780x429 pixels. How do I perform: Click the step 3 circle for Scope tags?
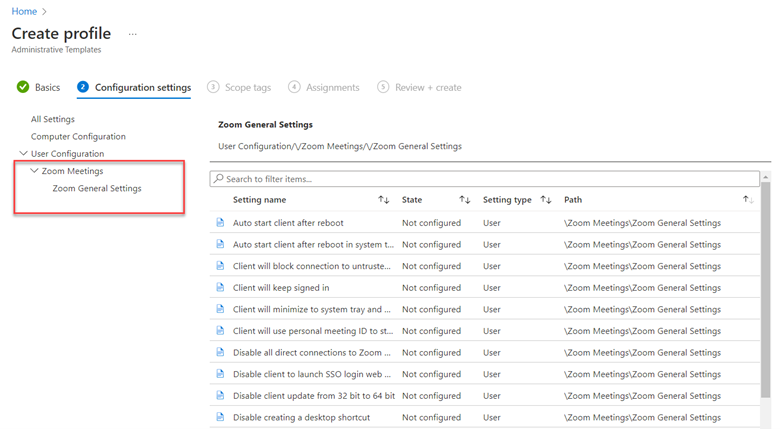click(213, 87)
